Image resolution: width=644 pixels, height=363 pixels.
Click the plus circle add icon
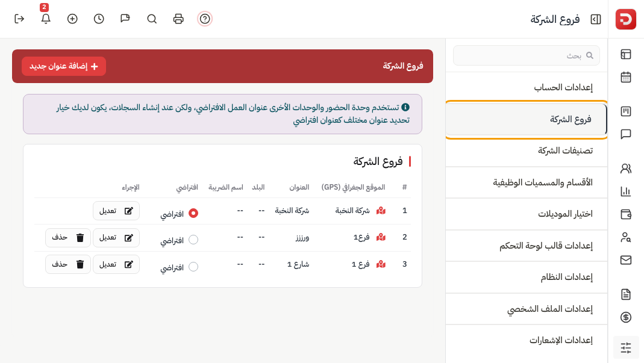72,19
